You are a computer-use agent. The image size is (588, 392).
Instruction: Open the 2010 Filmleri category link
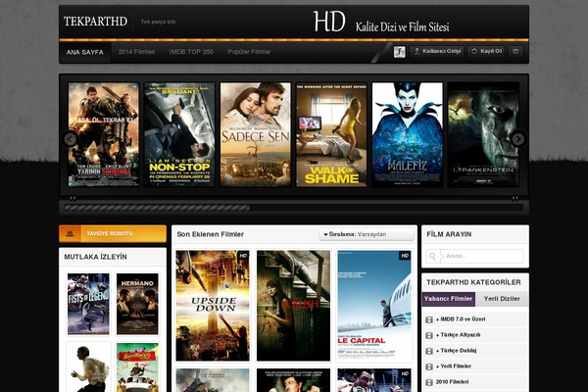(452, 382)
